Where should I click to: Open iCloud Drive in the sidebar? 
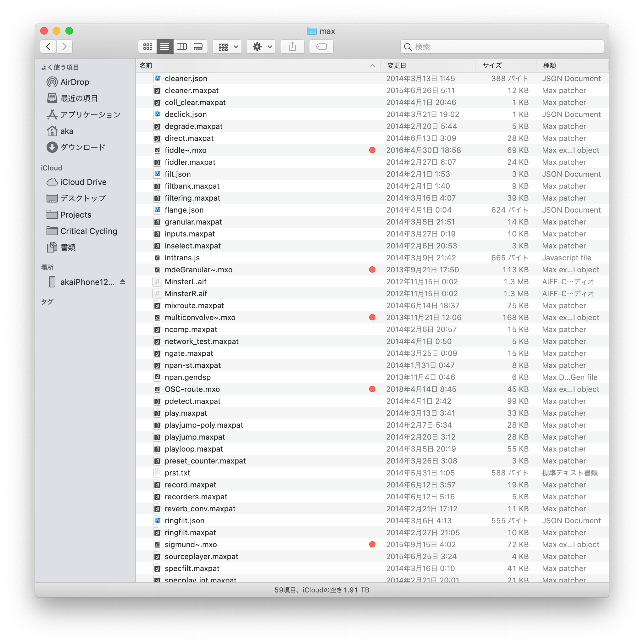(83, 182)
